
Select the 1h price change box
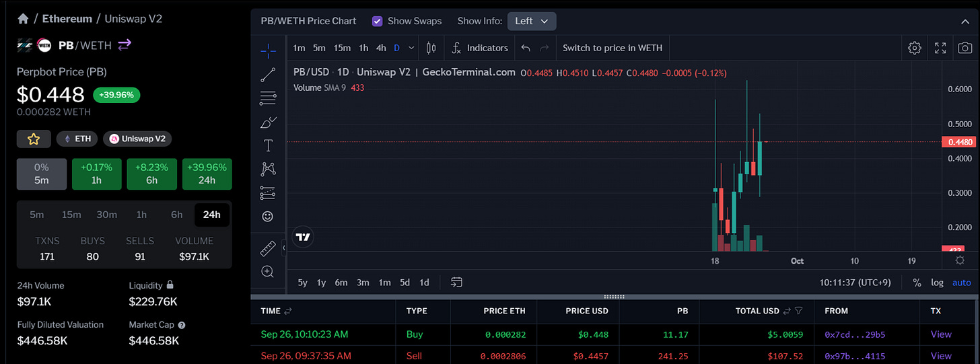click(96, 174)
